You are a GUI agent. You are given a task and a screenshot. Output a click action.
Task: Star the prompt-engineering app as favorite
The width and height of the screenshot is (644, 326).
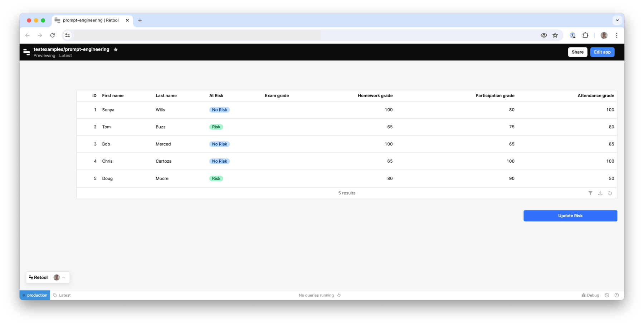(116, 49)
